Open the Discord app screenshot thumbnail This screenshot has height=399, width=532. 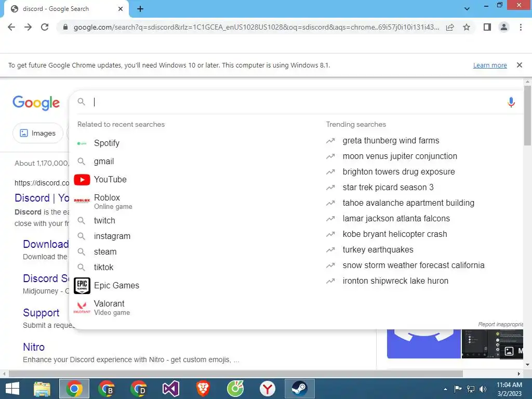click(493, 344)
